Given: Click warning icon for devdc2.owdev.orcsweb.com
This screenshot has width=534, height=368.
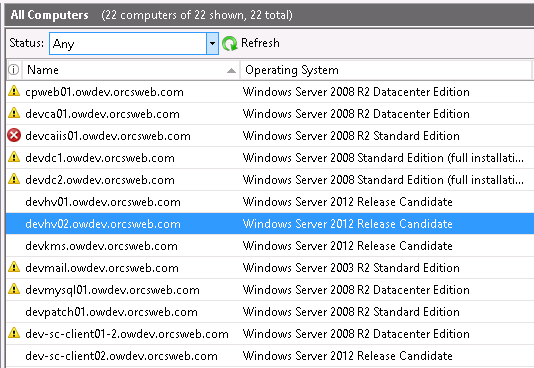Looking at the screenshot, I should (x=14, y=179).
